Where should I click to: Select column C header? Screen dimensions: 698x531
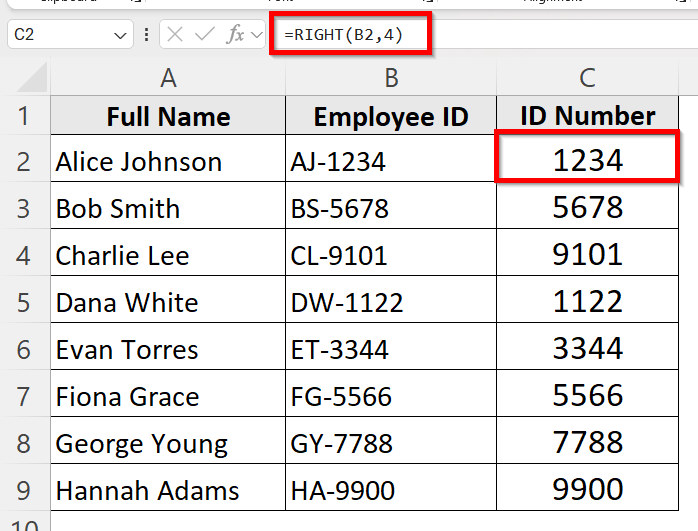pos(587,78)
